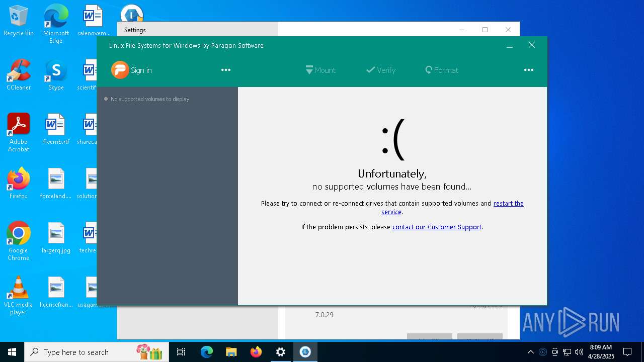Open CCleaner desktop shortcut
Screen dimensions: 644x362
pos(19,75)
